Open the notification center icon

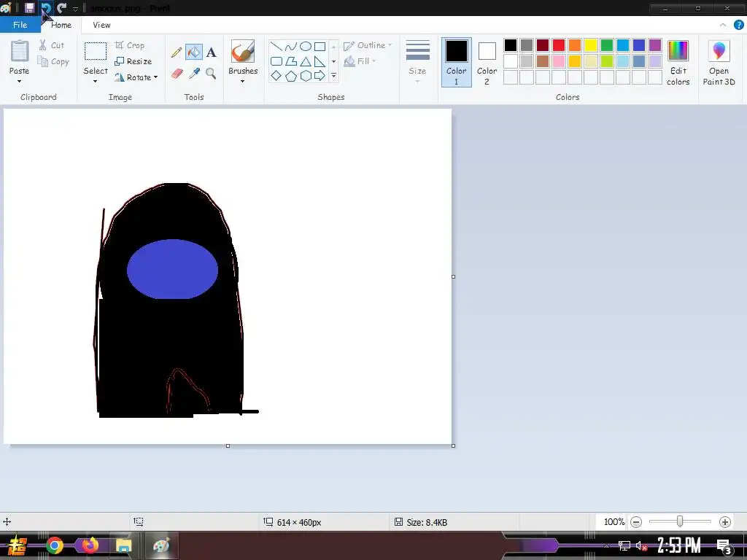(723, 545)
